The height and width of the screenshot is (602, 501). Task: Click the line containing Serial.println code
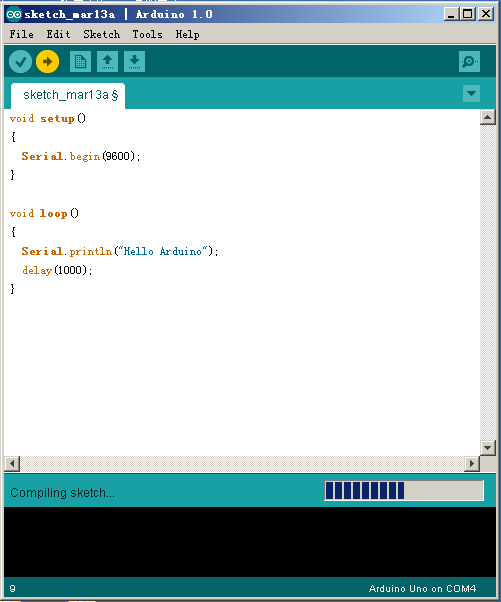point(120,251)
